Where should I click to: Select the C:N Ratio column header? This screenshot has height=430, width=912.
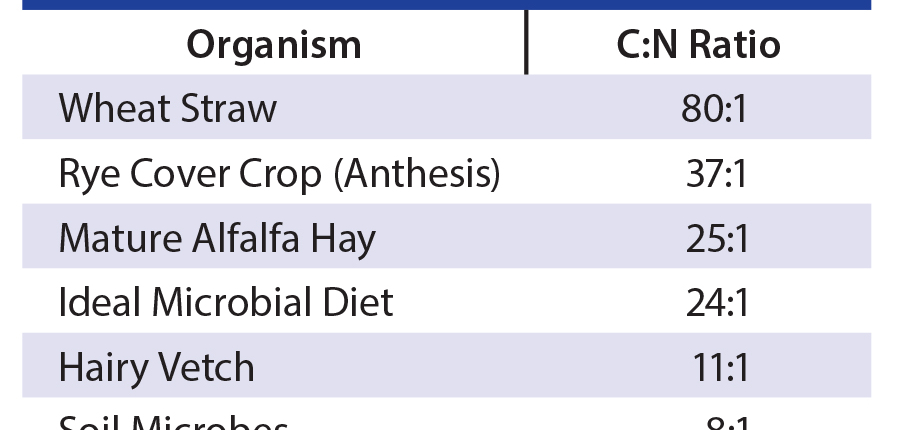(699, 45)
